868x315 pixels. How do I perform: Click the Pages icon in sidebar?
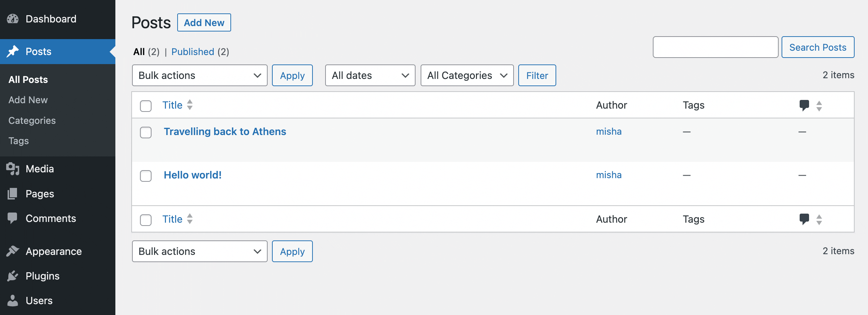[13, 194]
